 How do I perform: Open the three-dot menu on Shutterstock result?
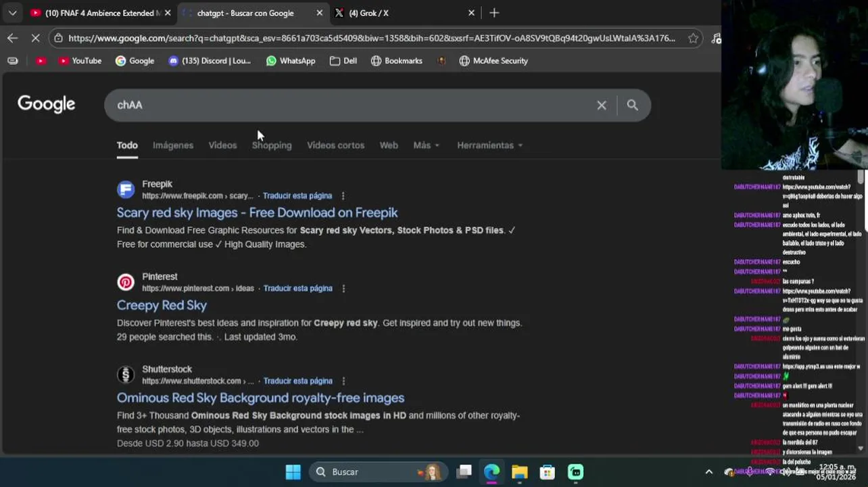click(x=343, y=381)
